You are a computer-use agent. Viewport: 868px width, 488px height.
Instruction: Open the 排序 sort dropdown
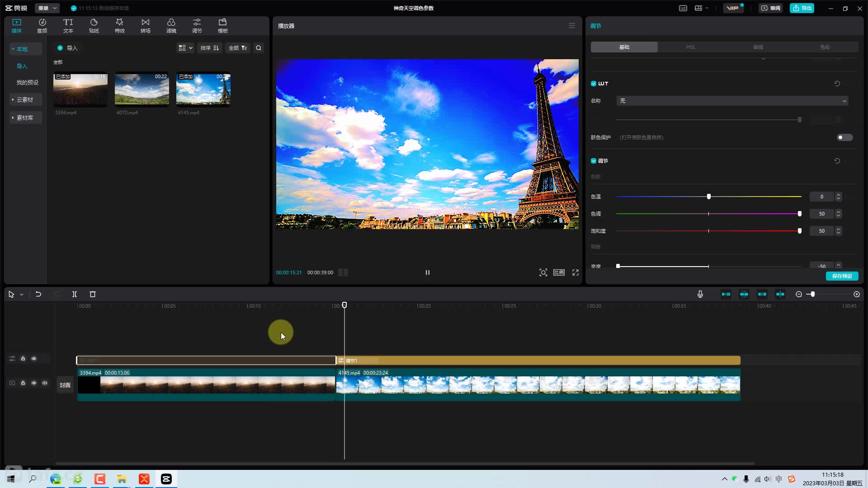pos(209,48)
